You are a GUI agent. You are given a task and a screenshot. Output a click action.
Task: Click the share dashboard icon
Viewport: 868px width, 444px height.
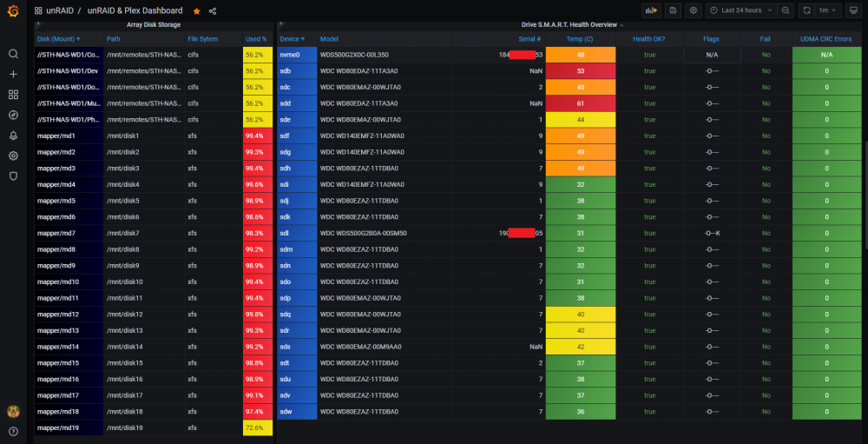(213, 11)
